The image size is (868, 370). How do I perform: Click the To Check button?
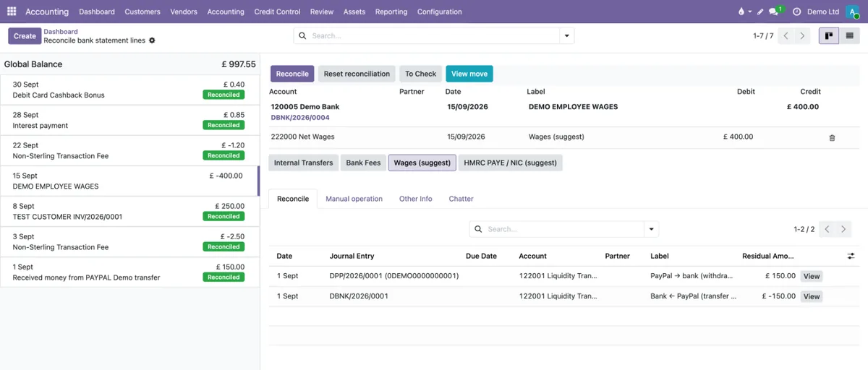(420, 74)
